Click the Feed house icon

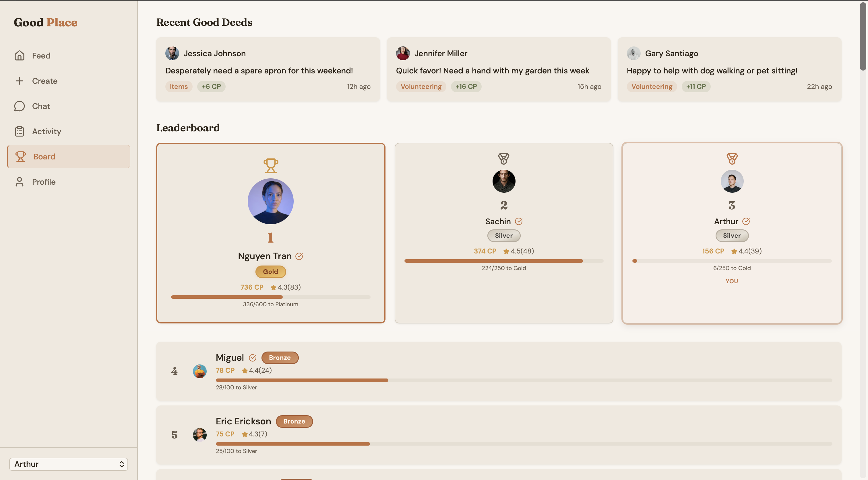(20, 56)
